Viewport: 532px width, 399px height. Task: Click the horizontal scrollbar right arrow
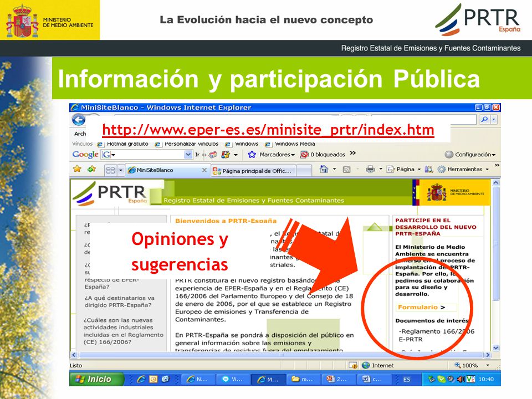(488, 355)
